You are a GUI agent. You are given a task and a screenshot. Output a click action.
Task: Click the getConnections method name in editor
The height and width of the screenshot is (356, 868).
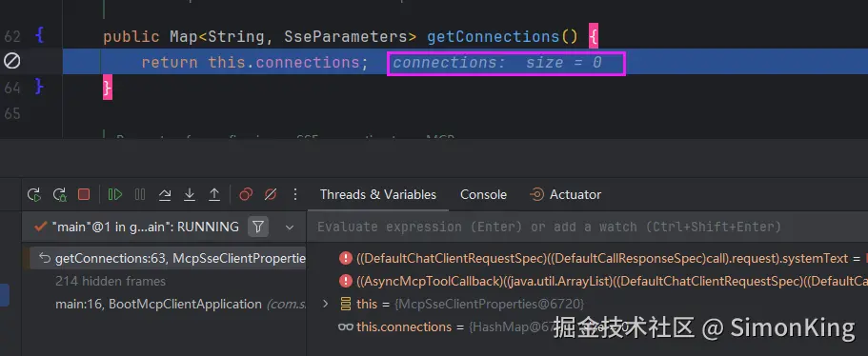(494, 37)
